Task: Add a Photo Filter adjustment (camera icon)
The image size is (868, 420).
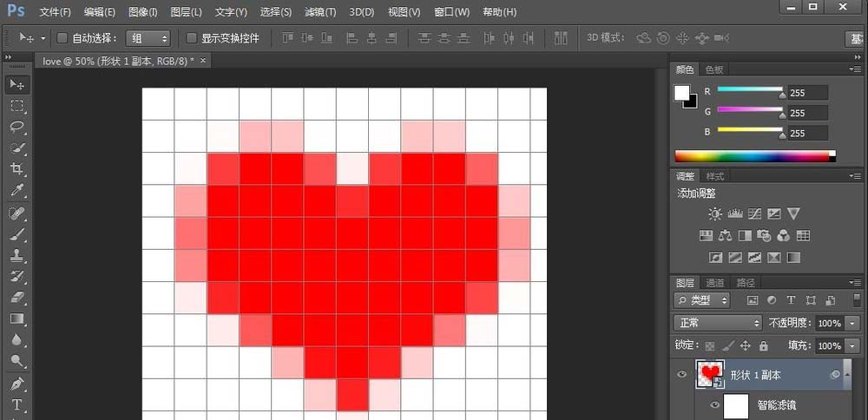Action: coord(764,236)
